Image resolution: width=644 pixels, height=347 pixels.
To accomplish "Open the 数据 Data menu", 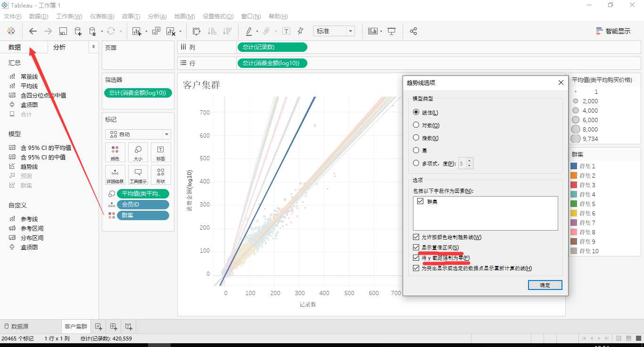I will pos(39,17).
